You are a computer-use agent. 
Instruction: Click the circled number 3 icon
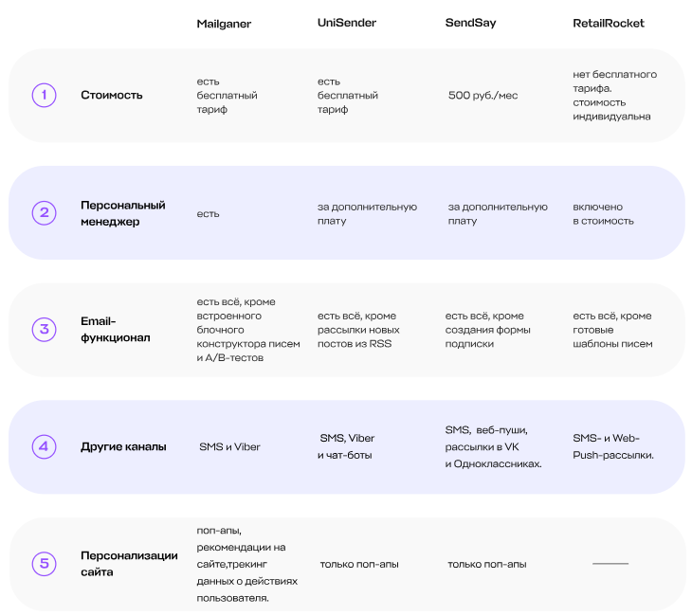pyautogui.click(x=45, y=330)
